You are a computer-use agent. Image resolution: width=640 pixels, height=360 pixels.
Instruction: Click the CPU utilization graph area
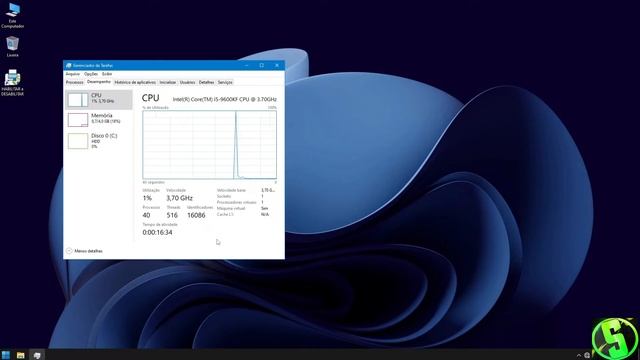pyautogui.click(x=209, y=144)
